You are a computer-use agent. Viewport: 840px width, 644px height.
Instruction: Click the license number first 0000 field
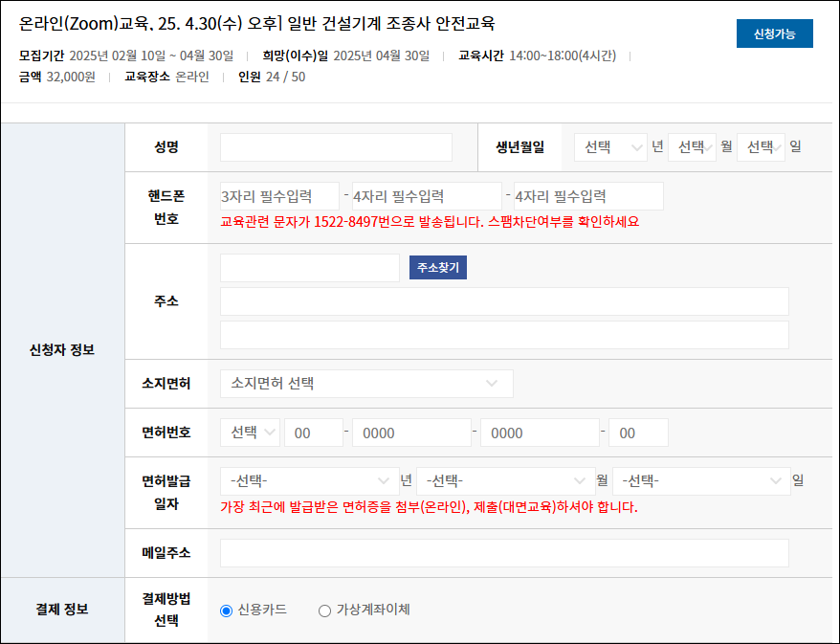pos(411,433)
